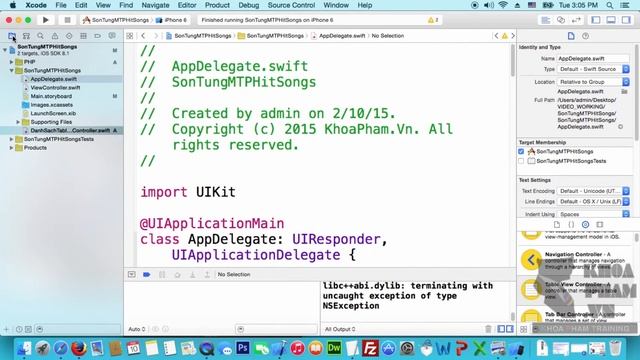Check SonTungMTPHitSongsTests target membership
The image size is (640, 360).
521,161
